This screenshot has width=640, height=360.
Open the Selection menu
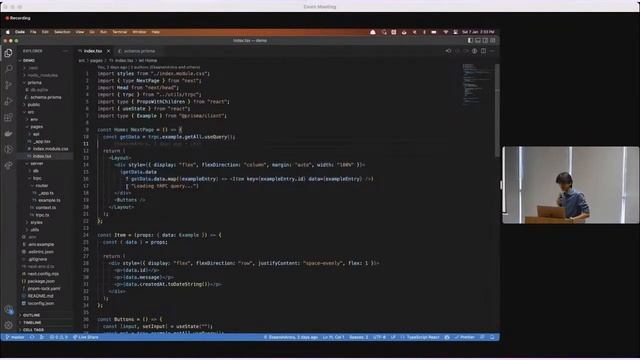point(62,32)
